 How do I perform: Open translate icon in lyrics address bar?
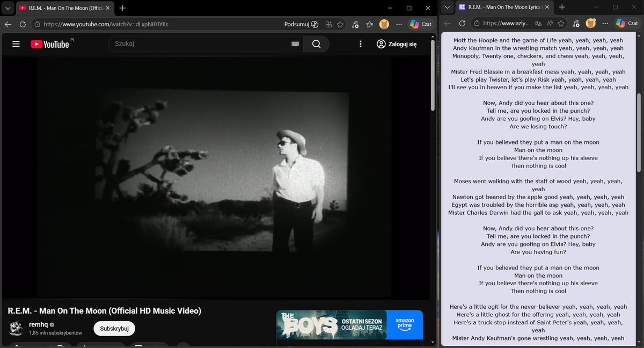point(537,24)
